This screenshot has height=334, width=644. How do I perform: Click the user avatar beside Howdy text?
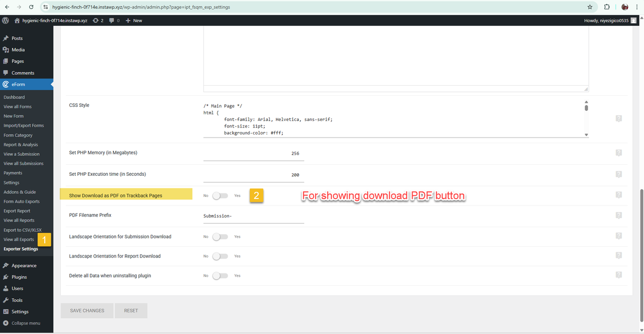tap(633, 20)
